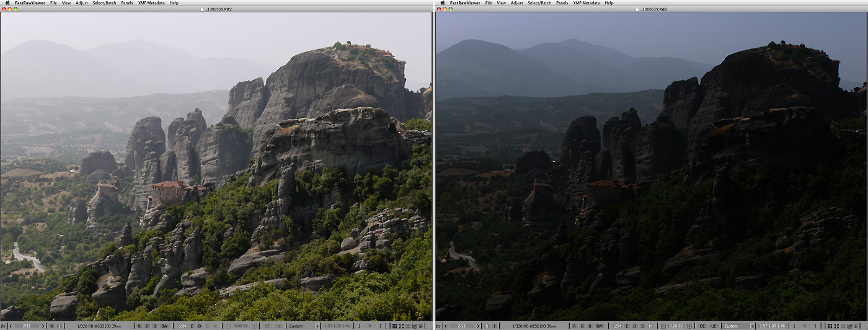Toggle the red channel R in left window
Screen dimensions: 868x330
click(x=139, y=326)
